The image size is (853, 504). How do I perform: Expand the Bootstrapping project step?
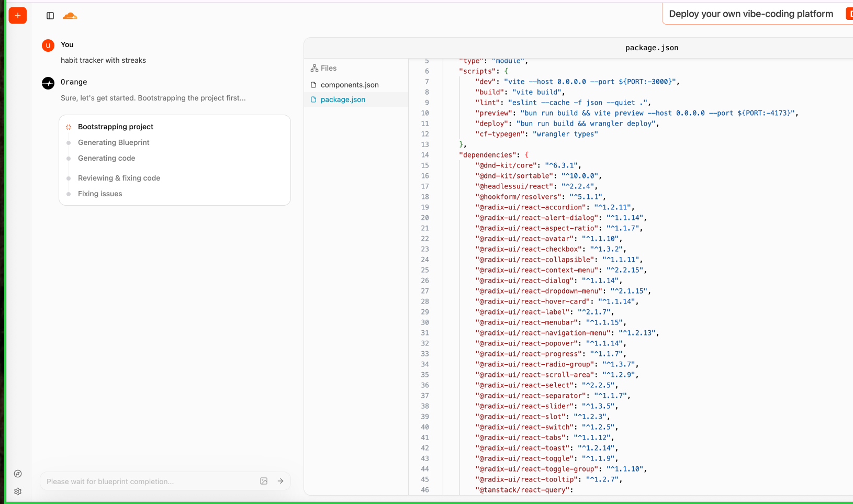(115, 127)
